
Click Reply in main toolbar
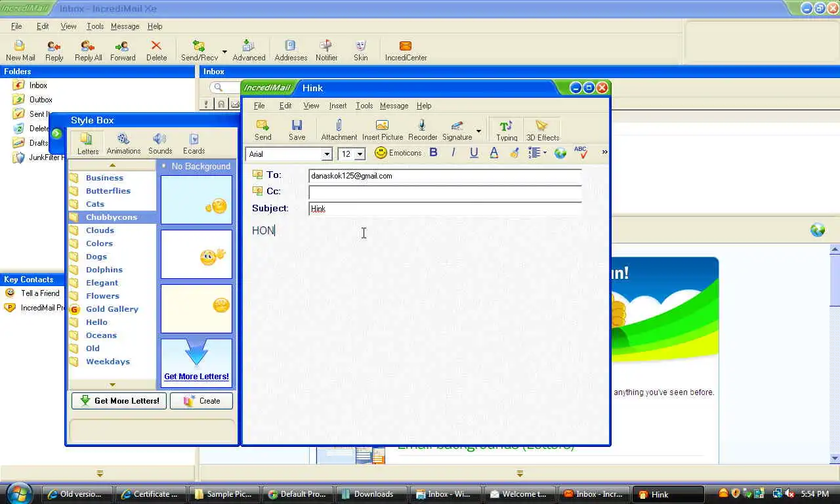54,51
